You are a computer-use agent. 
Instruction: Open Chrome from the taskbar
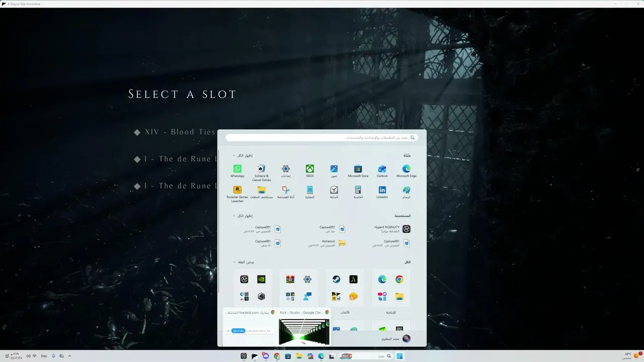click(x=277, y=356)
